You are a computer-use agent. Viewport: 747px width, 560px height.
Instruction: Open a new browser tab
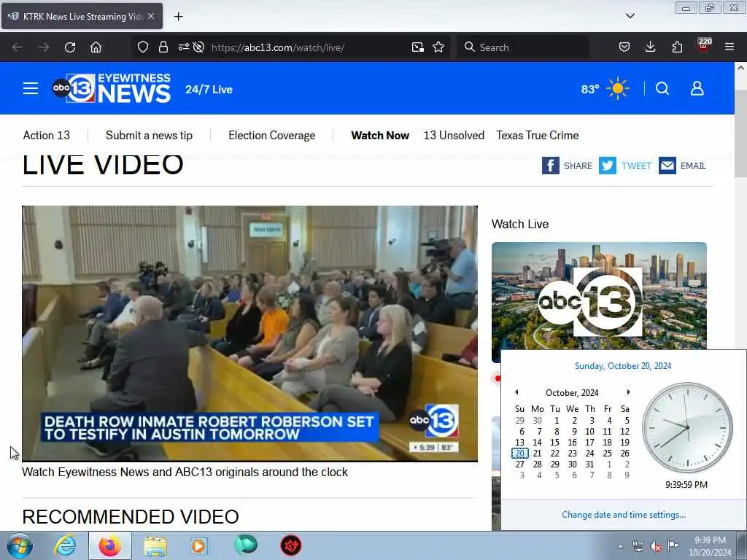tap(178, 17)
